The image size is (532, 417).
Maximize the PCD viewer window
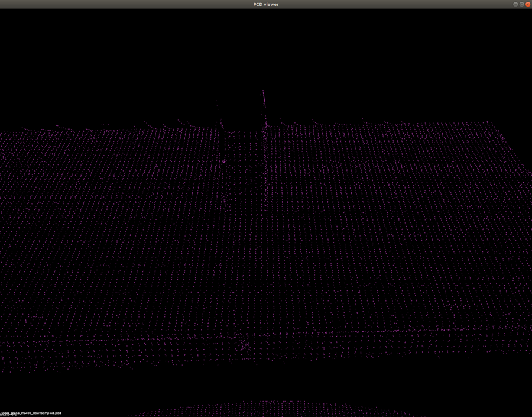[x=521, y=4]
